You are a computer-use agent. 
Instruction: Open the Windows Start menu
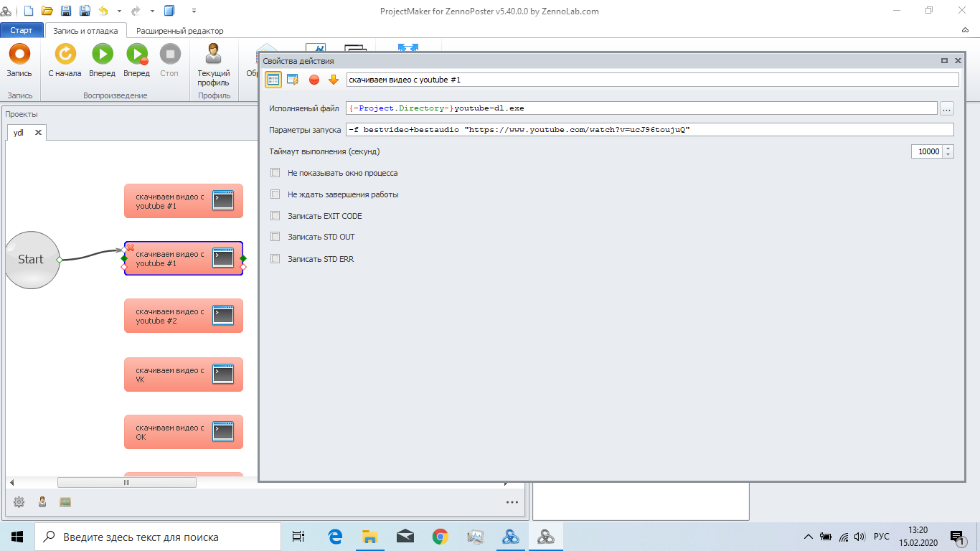pos(17,537)
